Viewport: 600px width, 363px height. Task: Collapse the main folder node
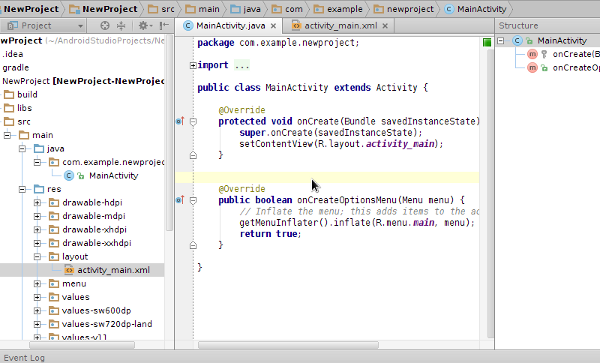coord(7,135)
